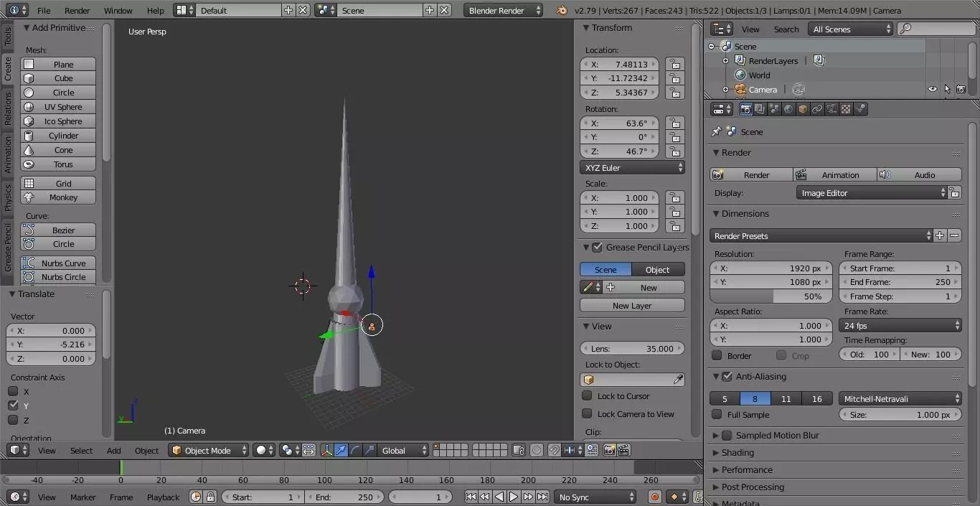
Task: Open Render Presets dropdown
Action: coord(821,235)
